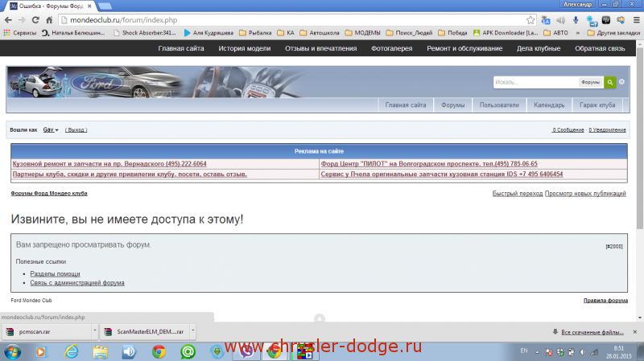
Task: Switch to the Форумы tab
Action: point(452,105)
